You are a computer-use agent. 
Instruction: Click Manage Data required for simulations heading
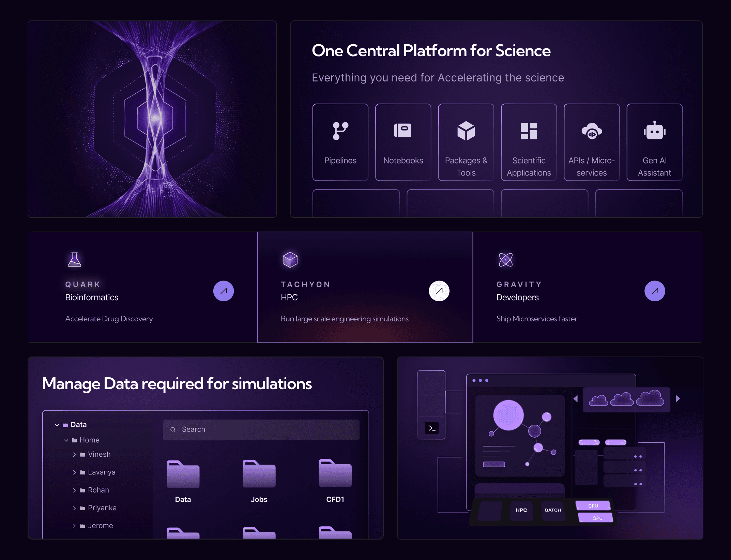pos(177,384)
